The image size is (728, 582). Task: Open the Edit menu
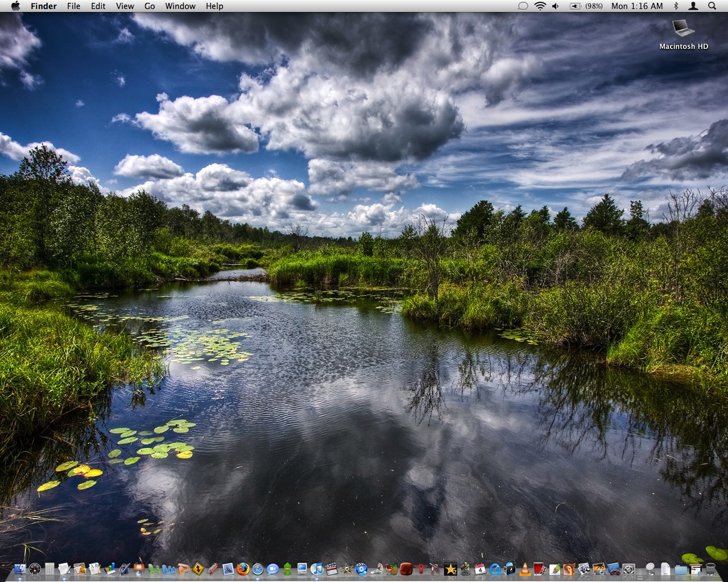point(98,6)
